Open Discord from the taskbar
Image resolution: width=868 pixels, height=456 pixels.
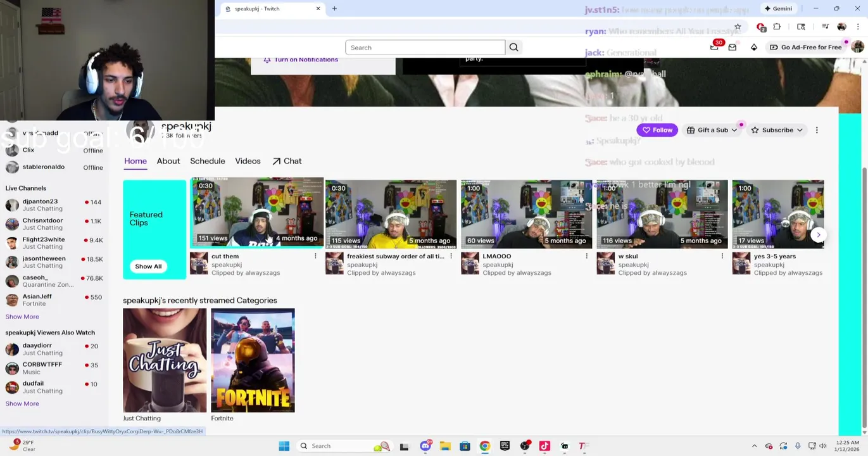pos(425,446)
